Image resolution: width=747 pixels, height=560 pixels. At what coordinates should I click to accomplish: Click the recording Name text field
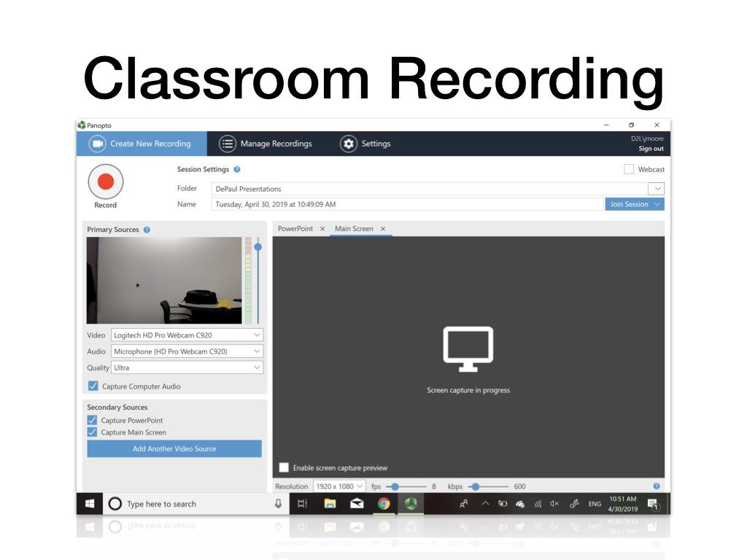407,204
